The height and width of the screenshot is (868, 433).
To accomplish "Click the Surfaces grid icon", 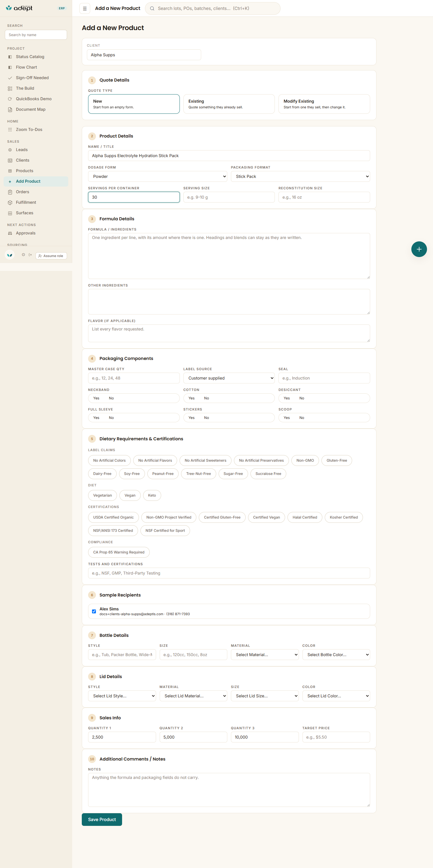I will [10, 213].
